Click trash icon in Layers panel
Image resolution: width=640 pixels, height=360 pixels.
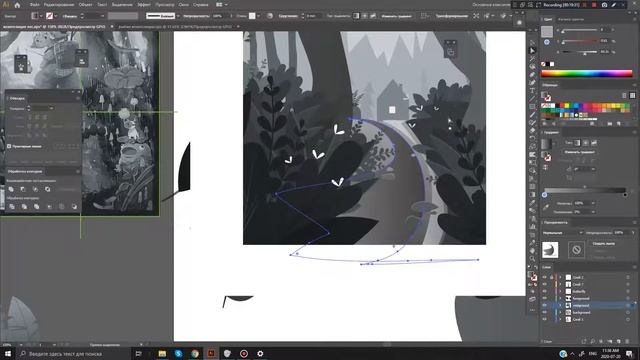tap(627, 341)
